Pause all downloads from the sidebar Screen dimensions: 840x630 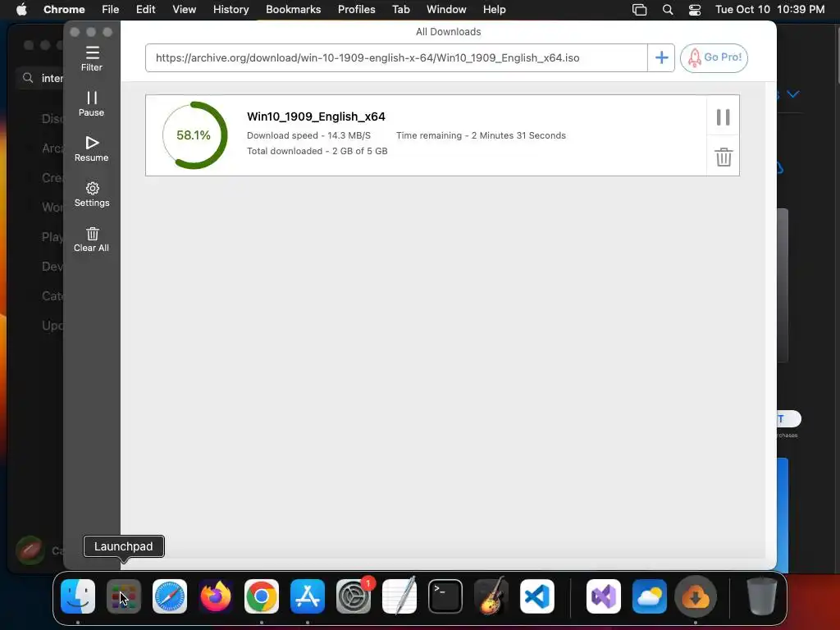92,104
